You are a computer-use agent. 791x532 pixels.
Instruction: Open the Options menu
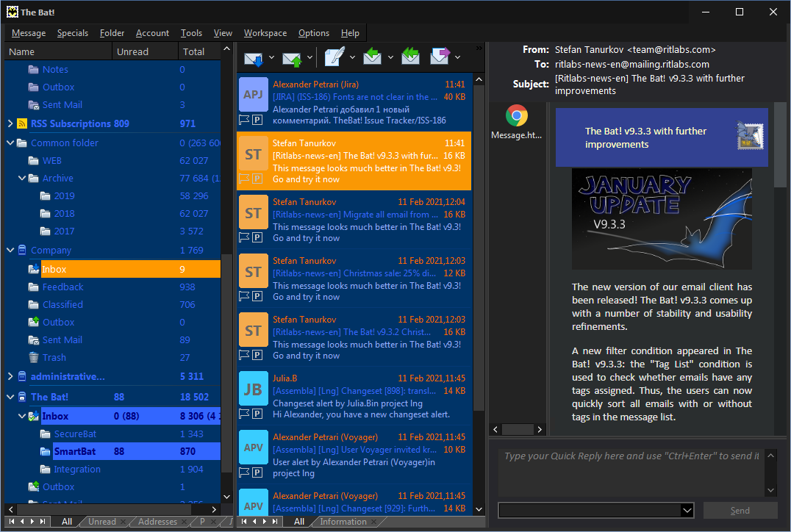pos(314,33)
